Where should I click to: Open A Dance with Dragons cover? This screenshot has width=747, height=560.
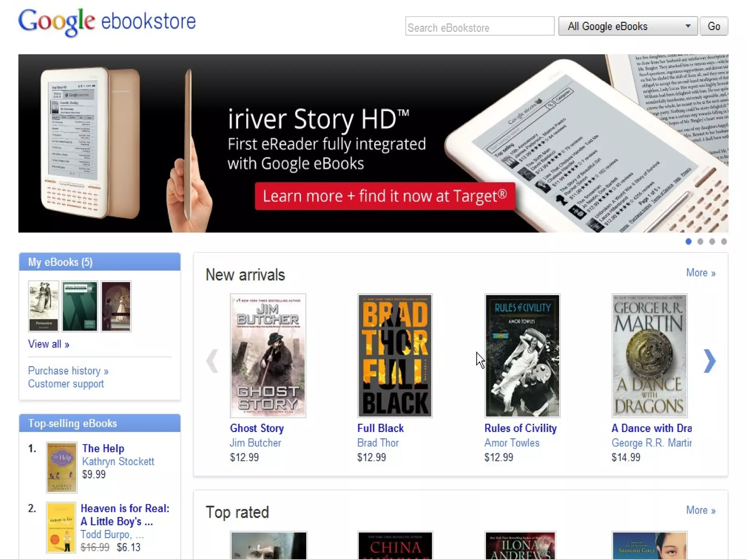[x=649, y=355]
